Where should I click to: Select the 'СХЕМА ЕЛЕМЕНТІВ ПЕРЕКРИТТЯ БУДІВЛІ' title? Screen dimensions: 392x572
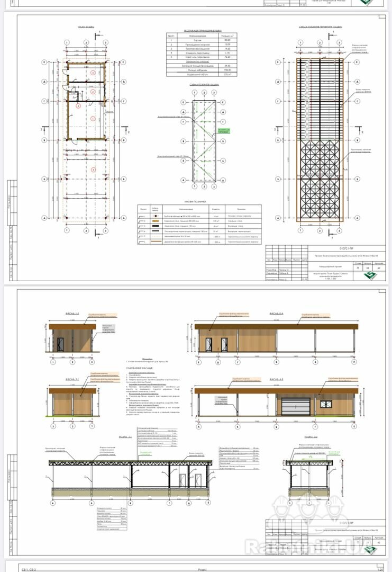click(x=320, y=27)
